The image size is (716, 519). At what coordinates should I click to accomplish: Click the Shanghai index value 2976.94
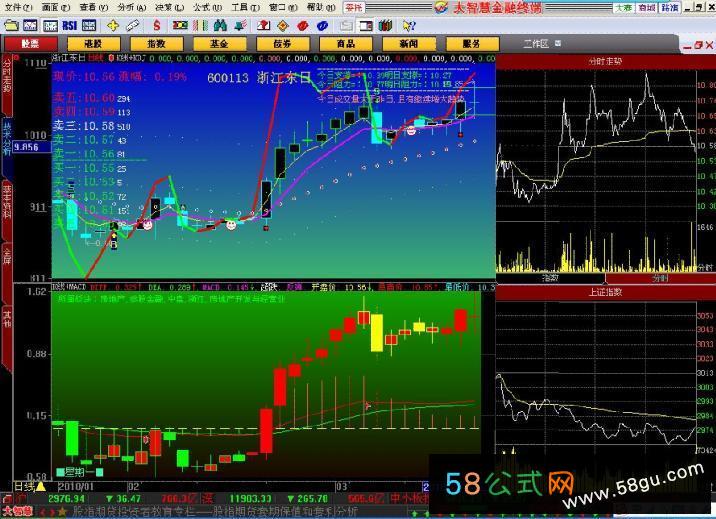[x=66, y=499]
